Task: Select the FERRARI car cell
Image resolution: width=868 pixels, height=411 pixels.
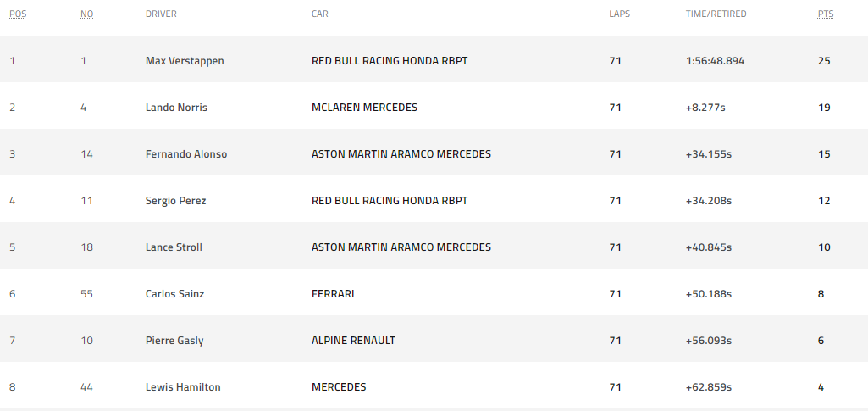Action: [334, 293]
